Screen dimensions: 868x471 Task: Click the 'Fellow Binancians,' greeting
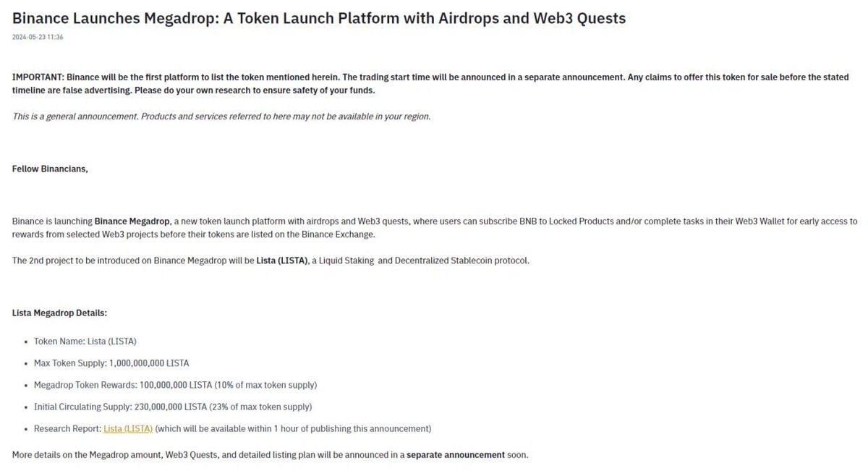point(50,169)
